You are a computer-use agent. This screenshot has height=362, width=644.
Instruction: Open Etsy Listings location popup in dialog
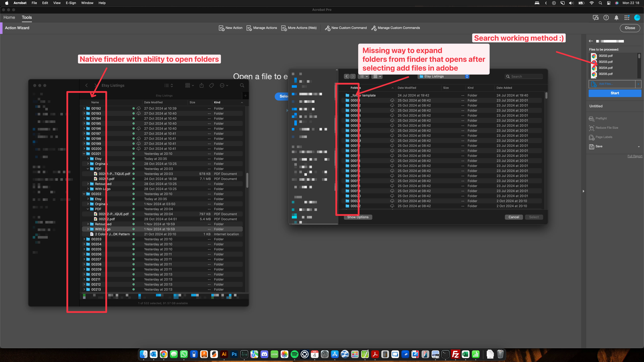tap(443, 76)
